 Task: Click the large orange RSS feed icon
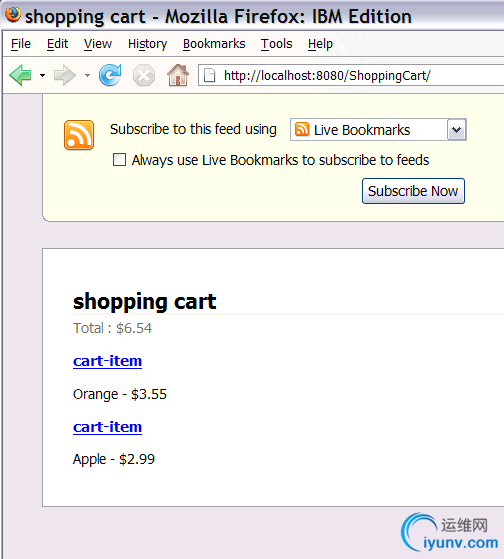click(x=79, y=135)
